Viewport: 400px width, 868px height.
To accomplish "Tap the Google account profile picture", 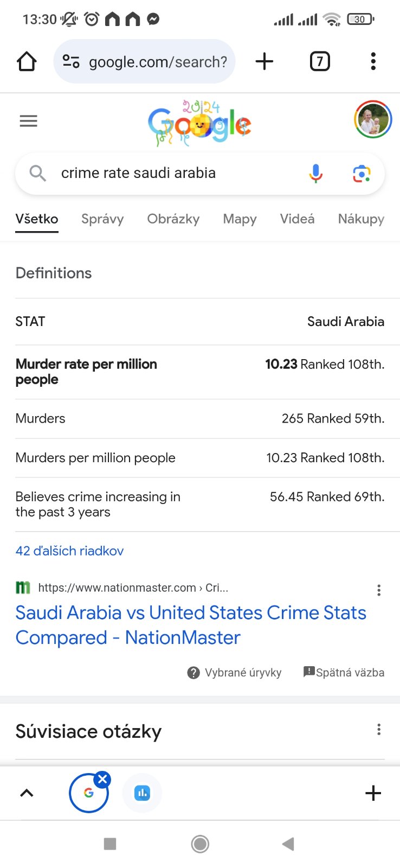I will pyautogui.click(x=373, y=120).
